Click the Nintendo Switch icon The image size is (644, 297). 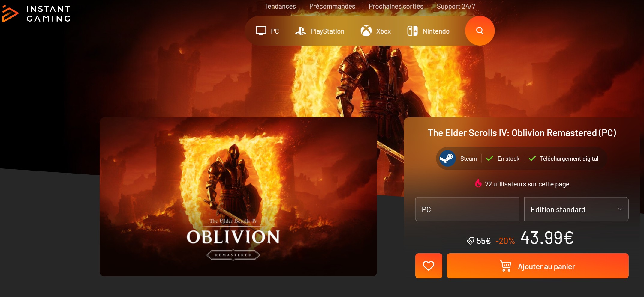tap(412, 31)
